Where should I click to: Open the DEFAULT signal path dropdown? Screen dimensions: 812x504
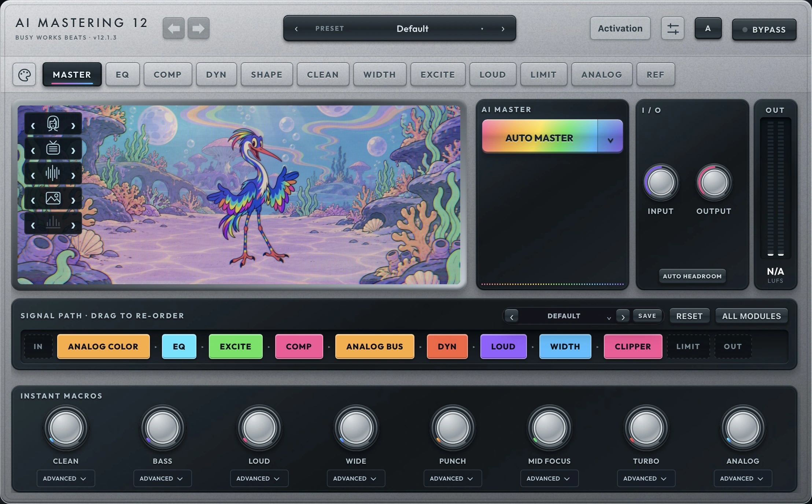tap(567, 316)
